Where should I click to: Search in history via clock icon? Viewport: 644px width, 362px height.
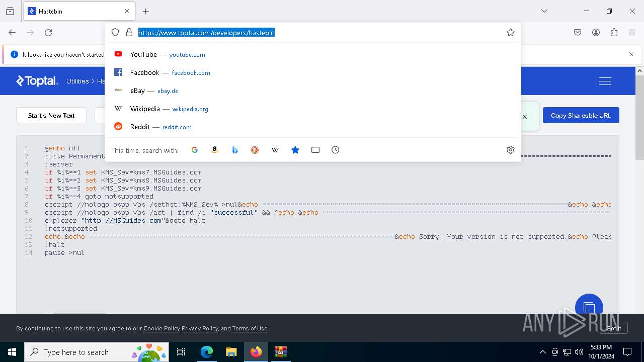pos(336,150)
